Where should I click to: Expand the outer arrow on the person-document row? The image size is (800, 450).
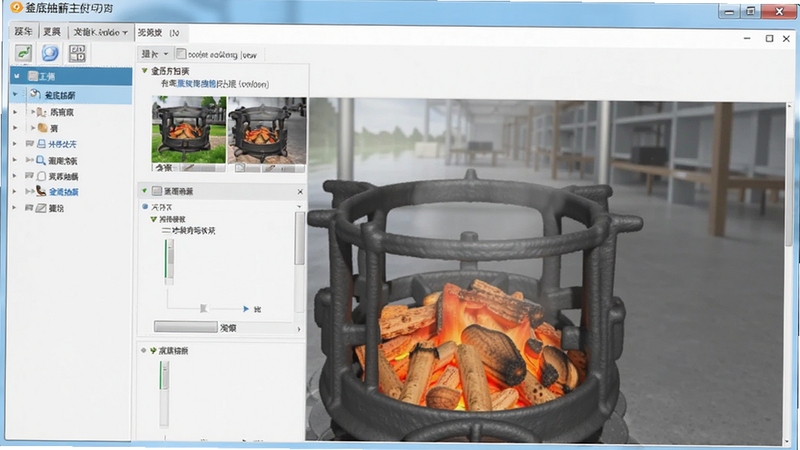tap(15, 112)
